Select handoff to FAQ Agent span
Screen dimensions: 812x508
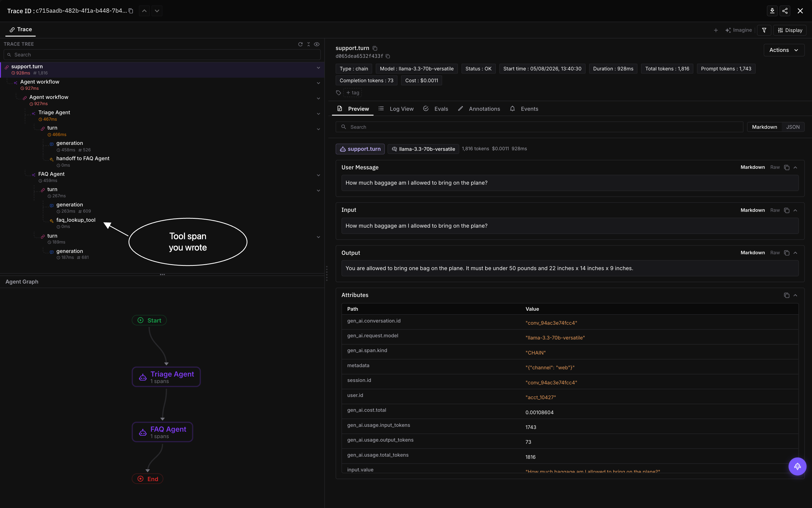pyautogui.click(x=82, y=159)
